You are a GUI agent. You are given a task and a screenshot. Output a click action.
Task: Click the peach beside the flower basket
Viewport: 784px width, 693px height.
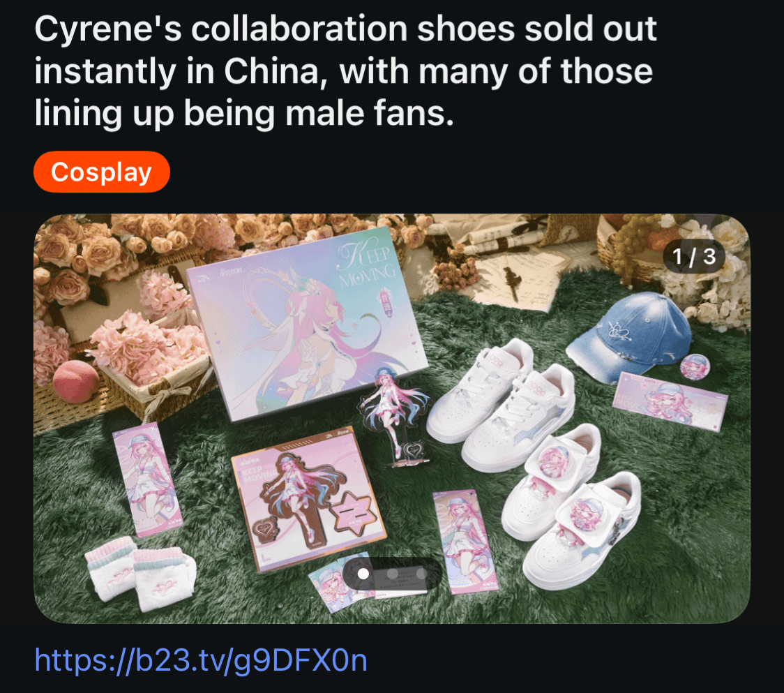click(x=76, y=382)
